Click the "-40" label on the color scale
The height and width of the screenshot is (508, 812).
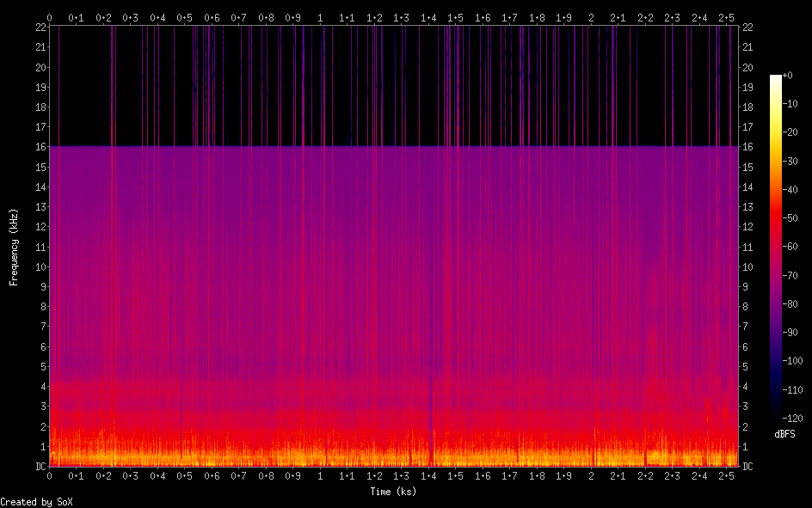(x=790, y=190)
